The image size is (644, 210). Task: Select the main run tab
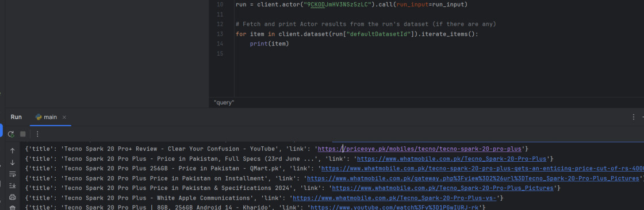coord(51,117)
